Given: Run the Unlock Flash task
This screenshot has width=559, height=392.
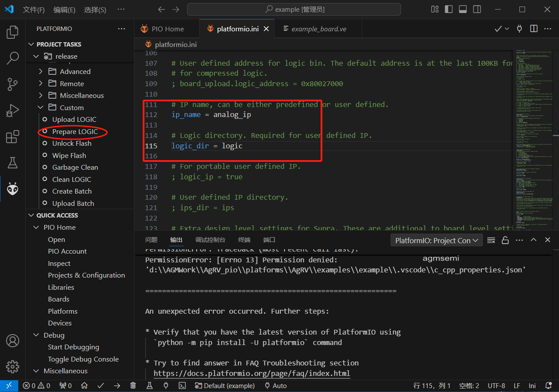Looking at the screenshot, I should pos(72,143).
